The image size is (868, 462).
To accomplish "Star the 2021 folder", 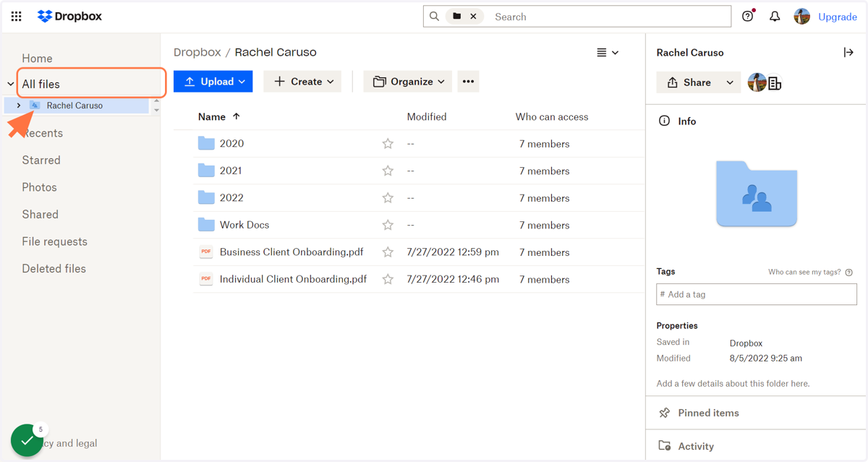I will point(388,171).
